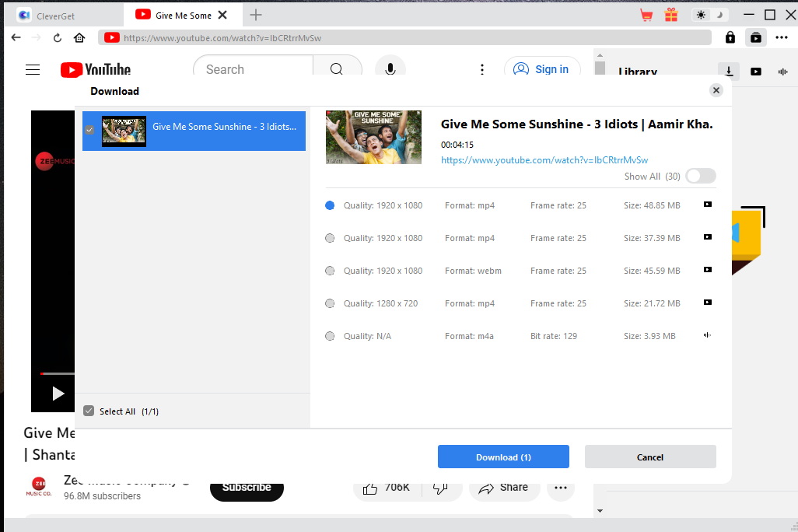798x532 pixels.
Task: Open the video library icon beside address bar
Action: pyautogui.click(x=756, y=37)
